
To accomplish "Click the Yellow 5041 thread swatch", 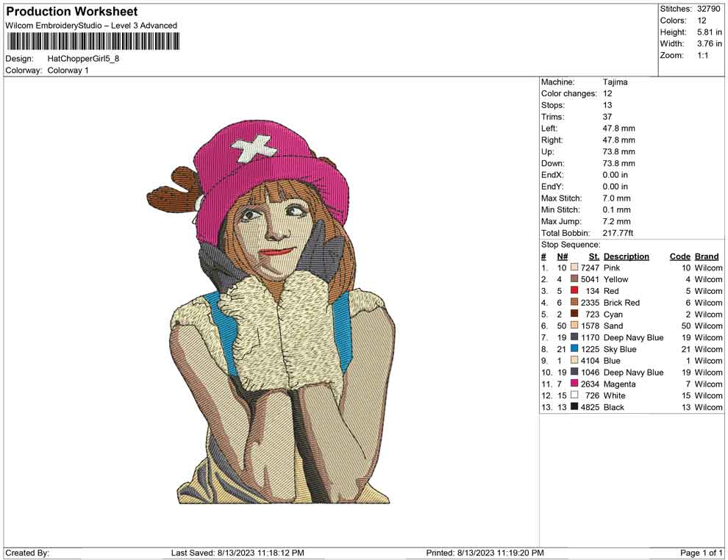I will click(x=574, y=279).
